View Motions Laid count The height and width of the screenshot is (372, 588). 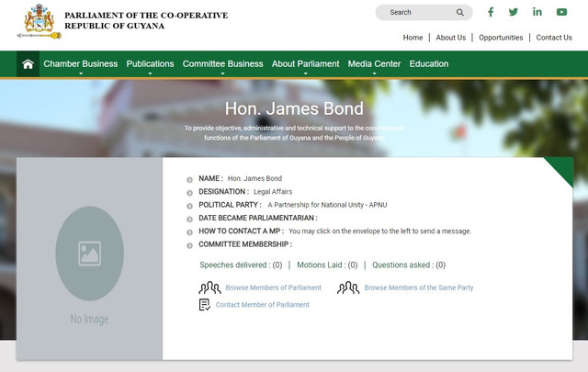[x=327, y=265]
